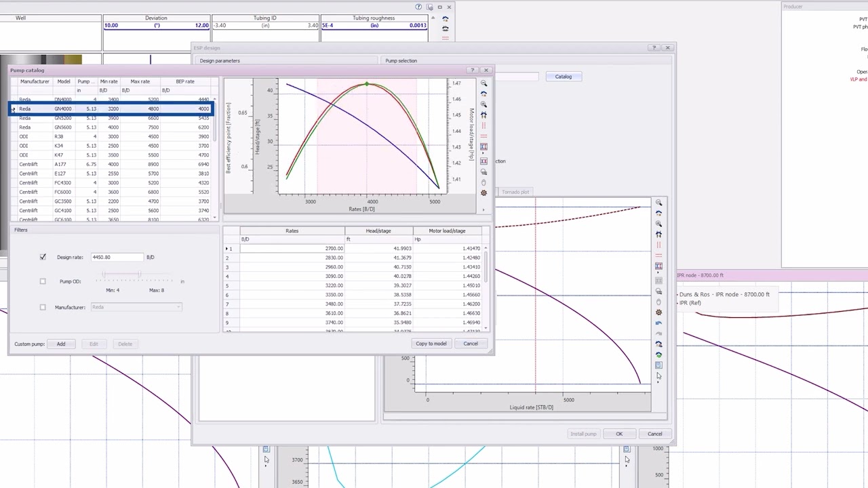Click the second axis panel icon in Pump catalog toolbar
The image size is (868, 488).
point(484,161)
